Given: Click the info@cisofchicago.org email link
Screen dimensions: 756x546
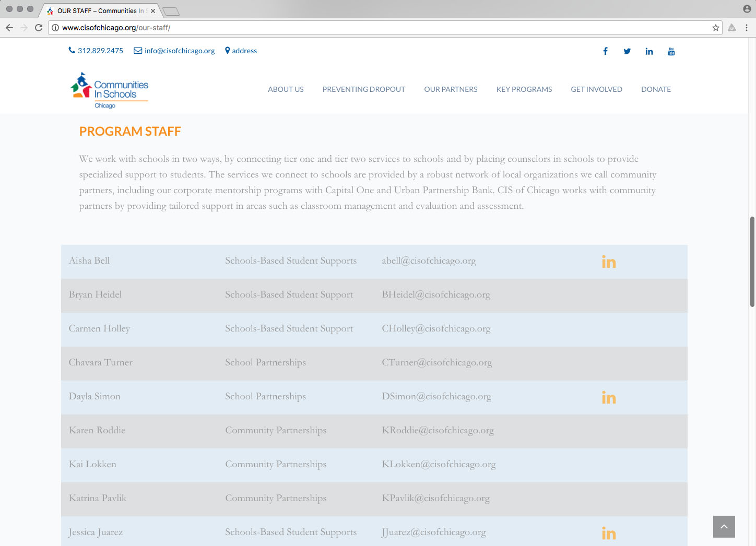Looking at the screenshot, I should 179,51.
